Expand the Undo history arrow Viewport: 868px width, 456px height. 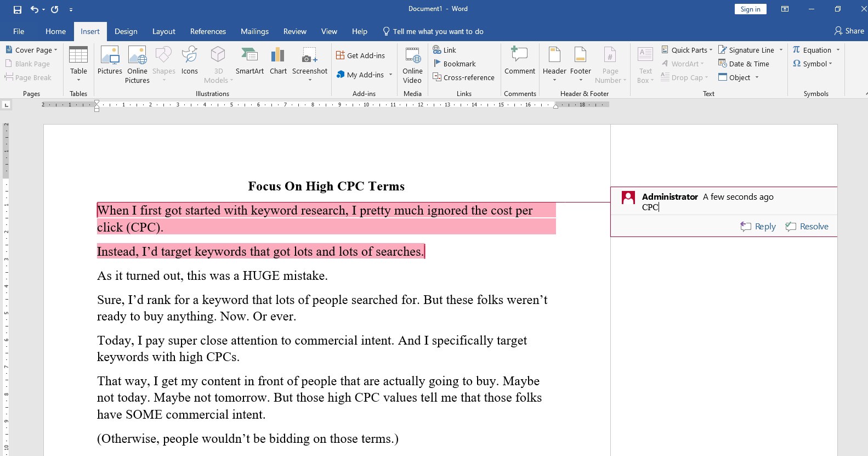[x=43, y=9]
